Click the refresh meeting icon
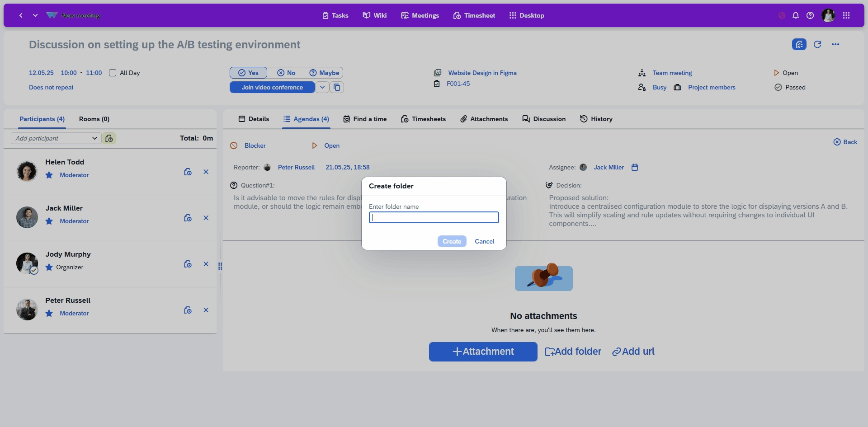Viewport: 868px width, 427px height. (x=817, y=44)
